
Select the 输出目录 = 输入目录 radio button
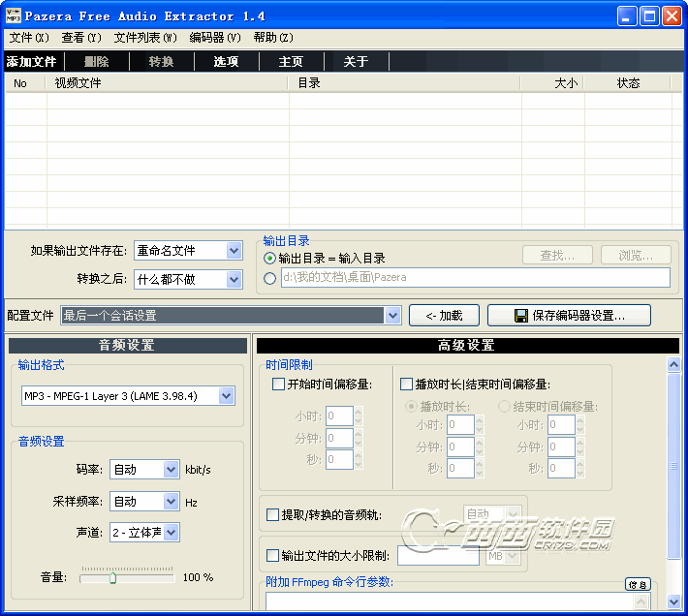coord(270,259)
